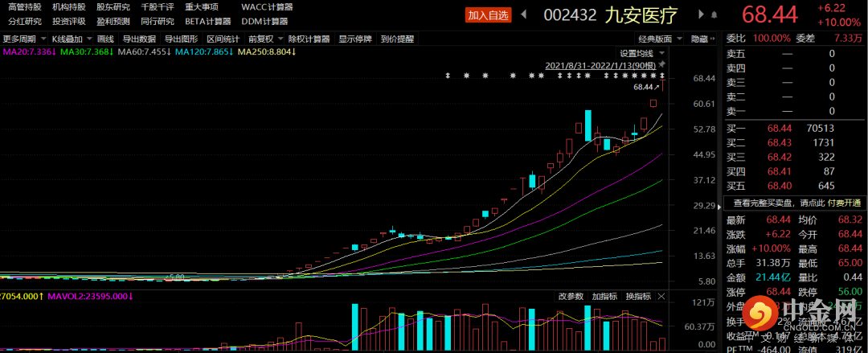Open the 高管持股 menu item
The image size is (868, 353).
pyautogui.click(x=24, y=6)
